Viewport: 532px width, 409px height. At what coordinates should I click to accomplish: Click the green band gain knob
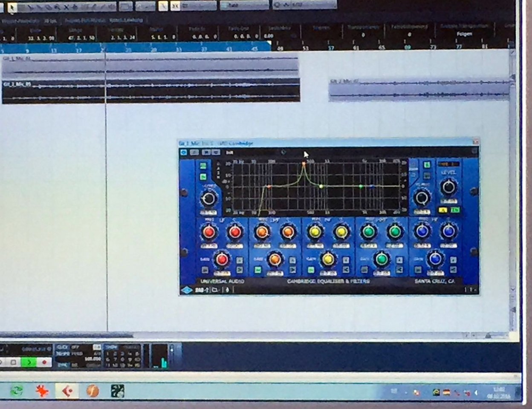tap(382, 259)
